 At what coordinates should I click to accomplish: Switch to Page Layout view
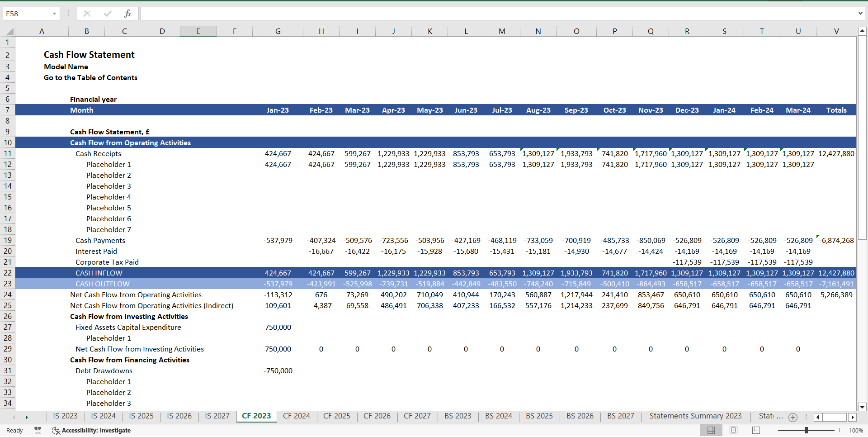click(733, 430)
